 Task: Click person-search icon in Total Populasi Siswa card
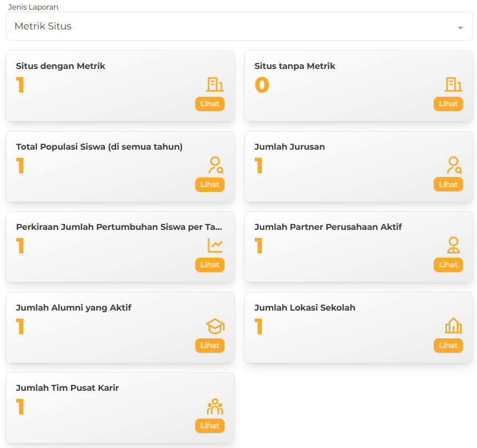[x=215, y=165]
